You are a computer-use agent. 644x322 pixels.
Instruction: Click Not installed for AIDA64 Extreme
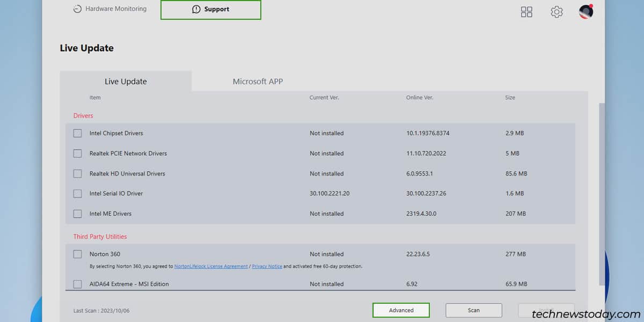click(327, 284)
